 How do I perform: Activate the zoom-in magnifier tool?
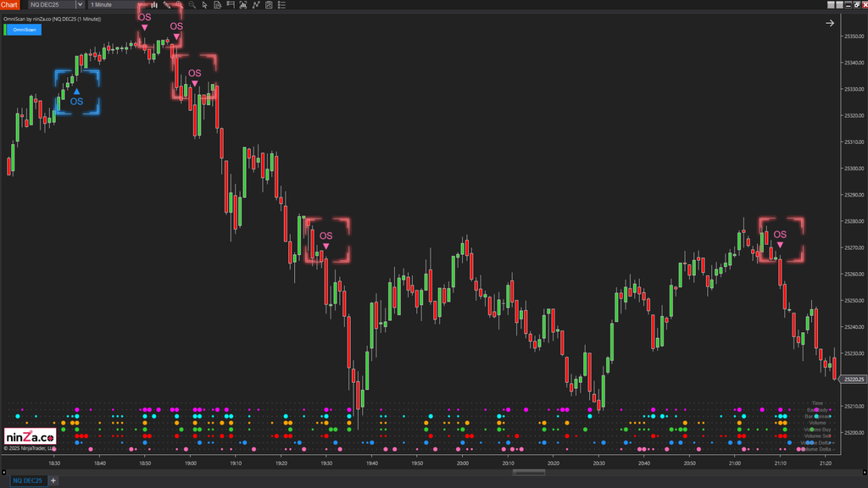[179, 4]
